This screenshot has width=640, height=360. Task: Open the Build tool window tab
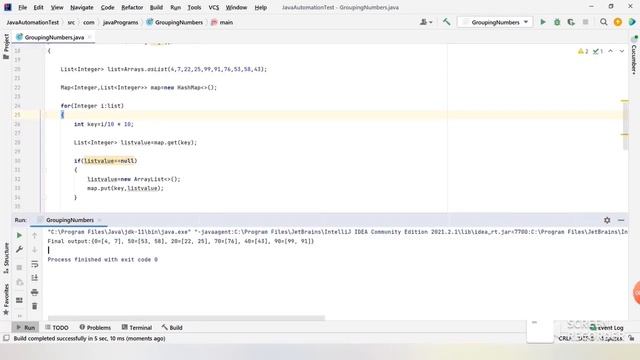[x=172, y=327]
